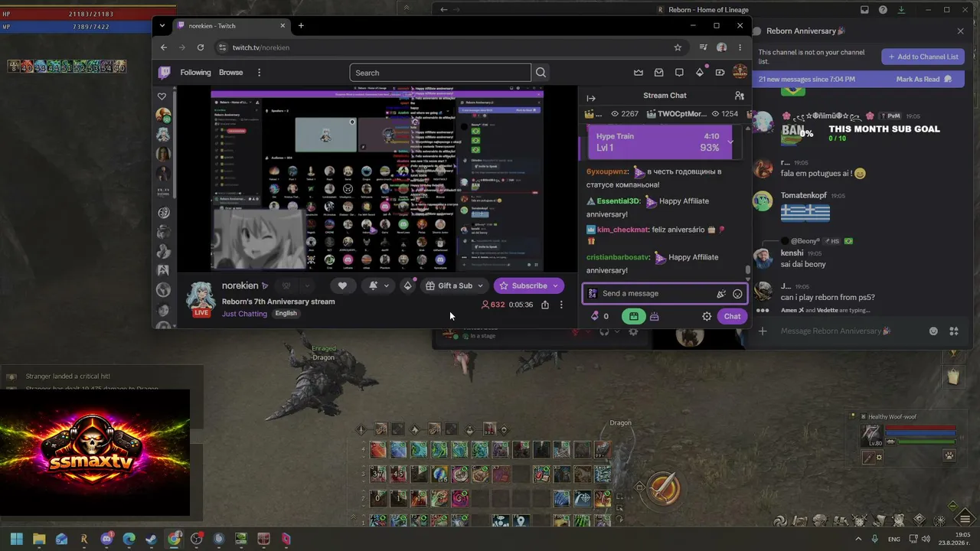Open the Following tab on Twitch

pos(195,73)
